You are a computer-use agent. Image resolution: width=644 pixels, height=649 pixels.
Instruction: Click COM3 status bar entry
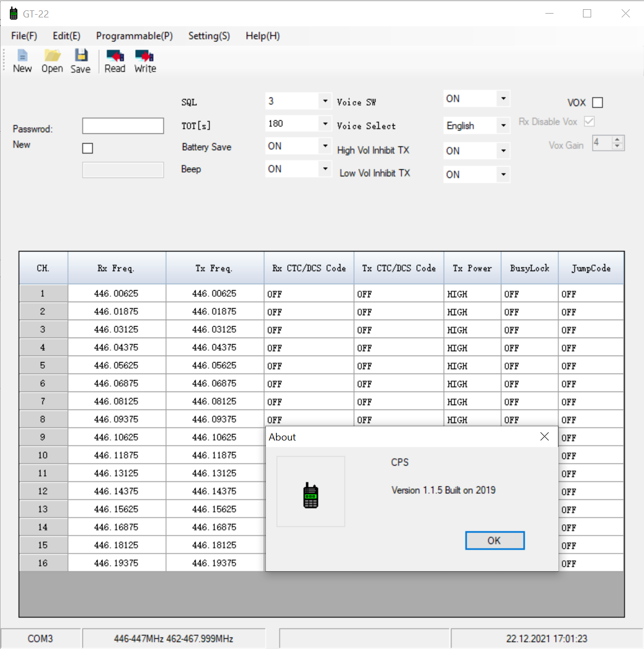(x=40, y=639)
